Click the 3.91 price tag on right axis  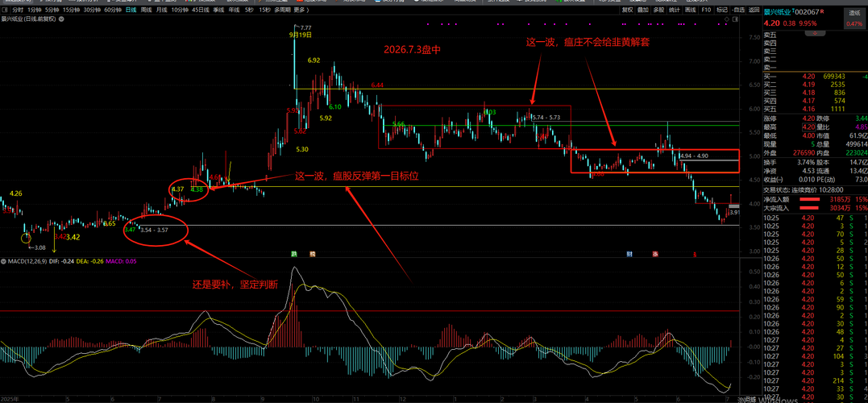[x=734, y=213]
